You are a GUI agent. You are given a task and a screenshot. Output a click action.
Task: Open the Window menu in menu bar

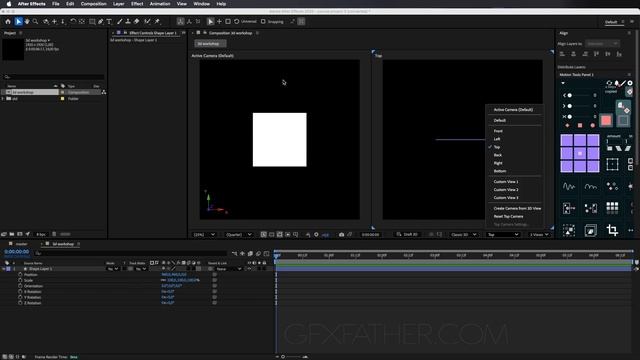point(201,4)
